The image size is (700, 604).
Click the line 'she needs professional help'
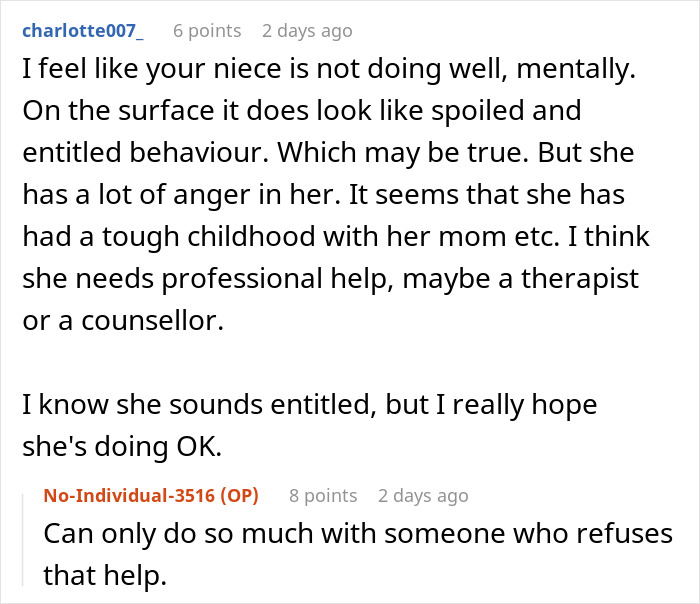[x=331, y=279]
